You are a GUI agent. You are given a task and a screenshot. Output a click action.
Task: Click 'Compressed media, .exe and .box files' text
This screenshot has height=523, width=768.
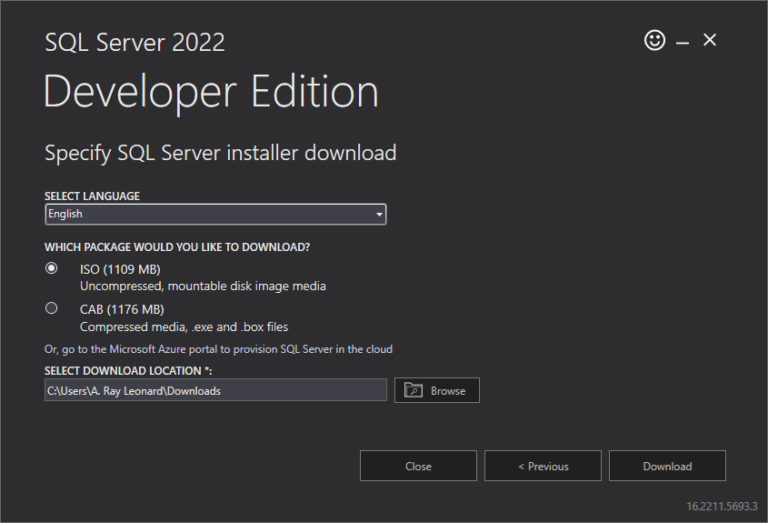point(184,327)
